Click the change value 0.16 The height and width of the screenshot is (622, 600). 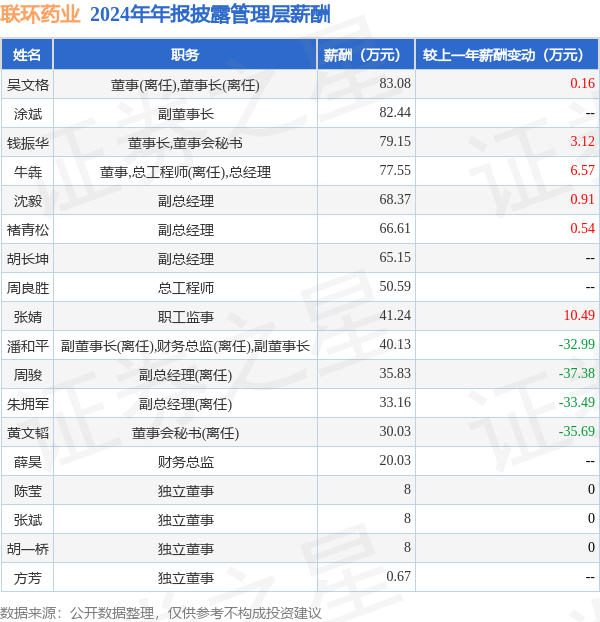point(582,83)
